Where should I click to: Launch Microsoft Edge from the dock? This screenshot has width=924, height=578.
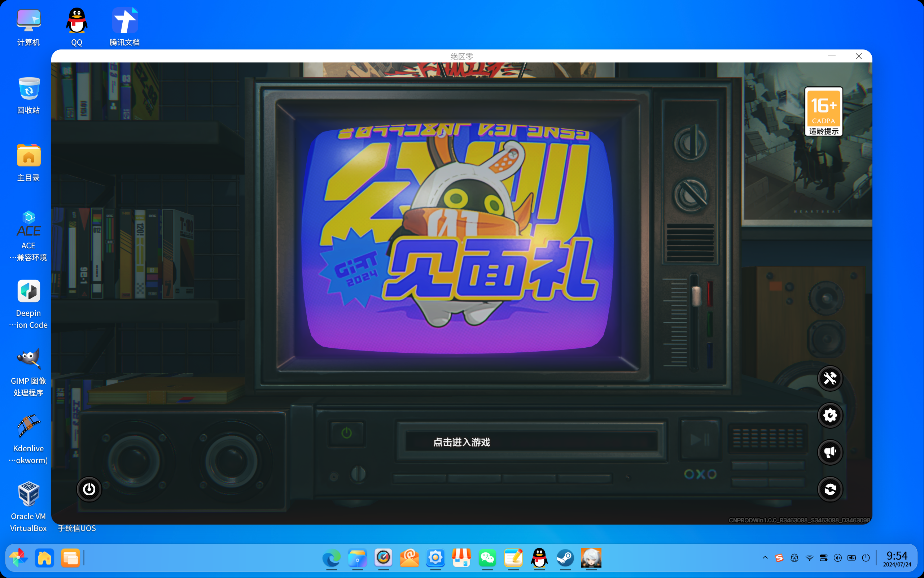click(x=332, y=558)
